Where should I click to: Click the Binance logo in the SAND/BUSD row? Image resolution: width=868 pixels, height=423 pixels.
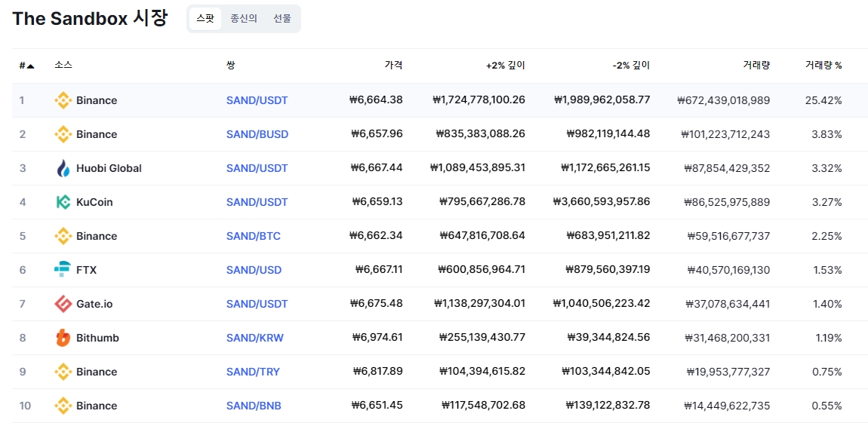[63, 134]
